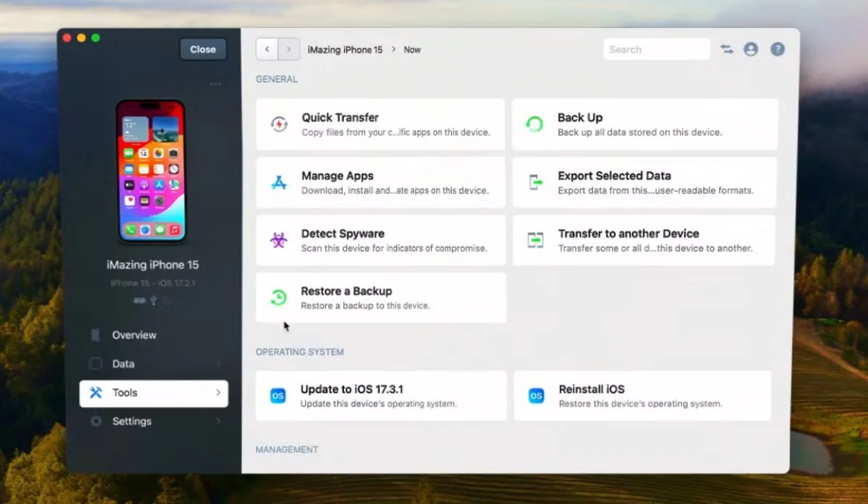
Task: Click the OPERATING SYSTEM section heading
Action: (300, 352)
